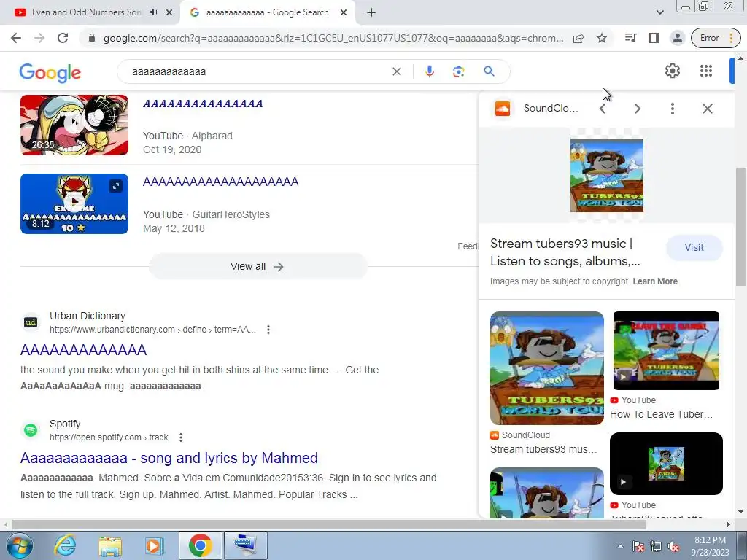Close the Google Search tab

[344, 12]
